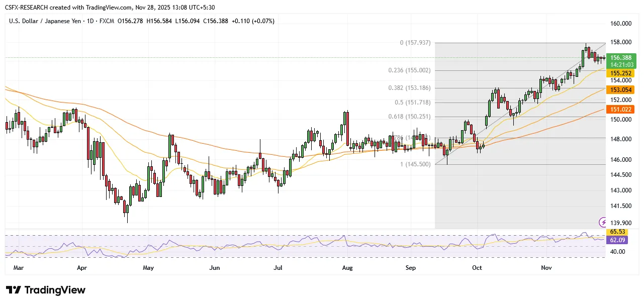Screen dimensions: 644x305
Task: Click the 0.5 (151.718) Fibonacci label
Action: tap(413, 103)
